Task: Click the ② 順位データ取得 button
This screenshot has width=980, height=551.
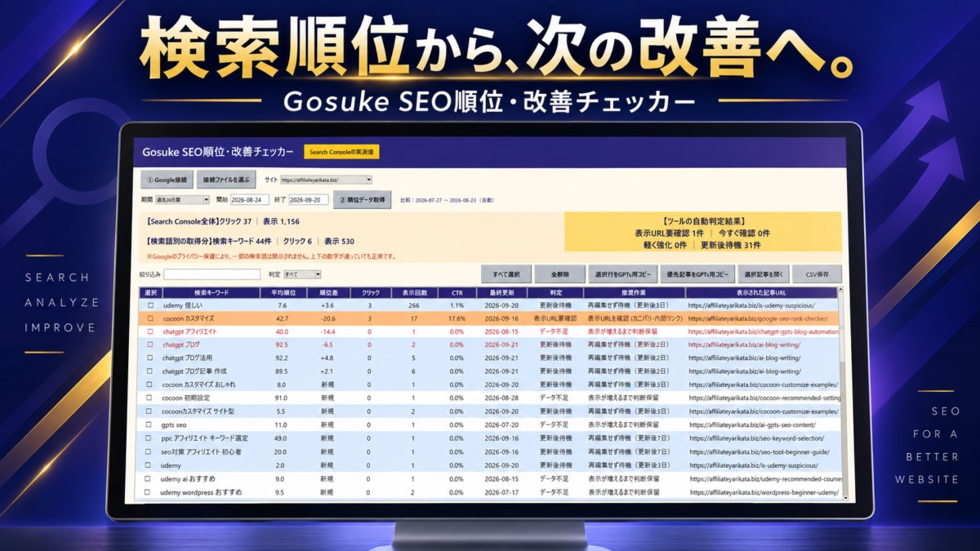Action: point(362,199)
